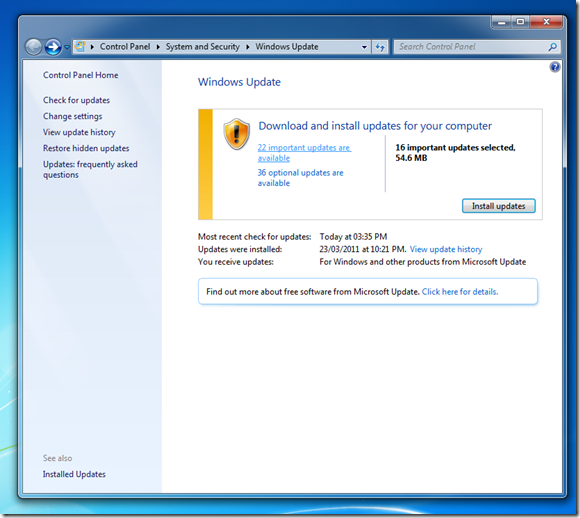
Task: Click the refresh button beside address bar
Action: (380, 47)
